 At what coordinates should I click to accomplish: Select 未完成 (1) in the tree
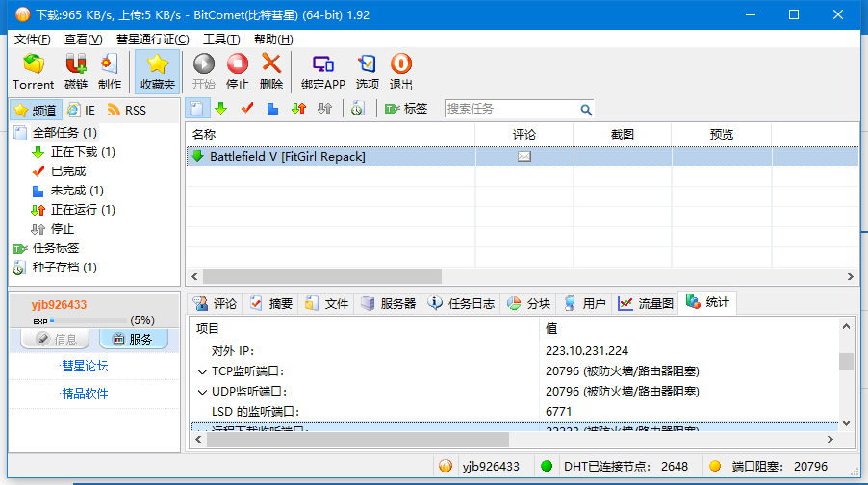tap(77, 191)
